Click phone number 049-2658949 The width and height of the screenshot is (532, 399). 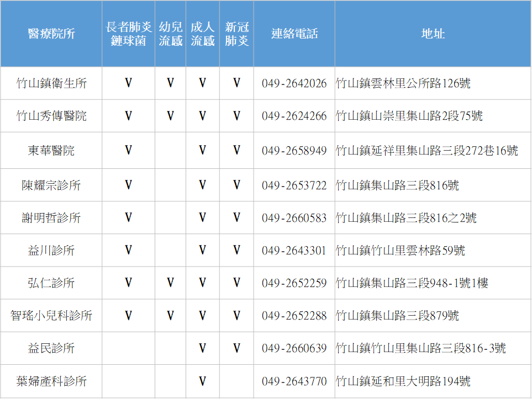(x=294, y=151)
